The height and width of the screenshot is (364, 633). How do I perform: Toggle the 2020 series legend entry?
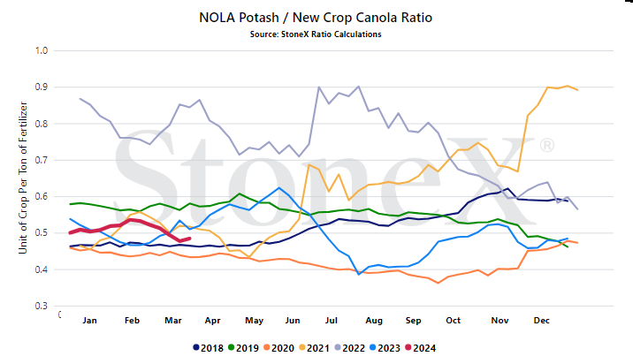[x=279, y=348]
